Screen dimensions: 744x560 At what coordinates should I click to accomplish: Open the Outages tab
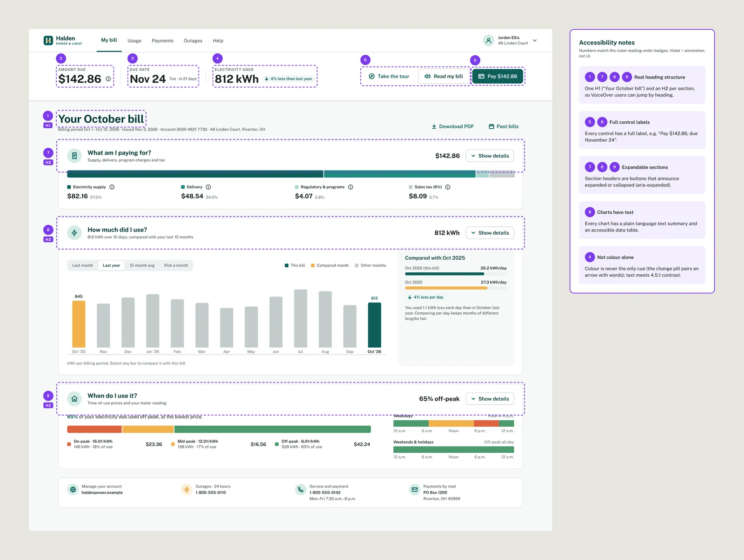pyautogui.click(x=193, y=41)
